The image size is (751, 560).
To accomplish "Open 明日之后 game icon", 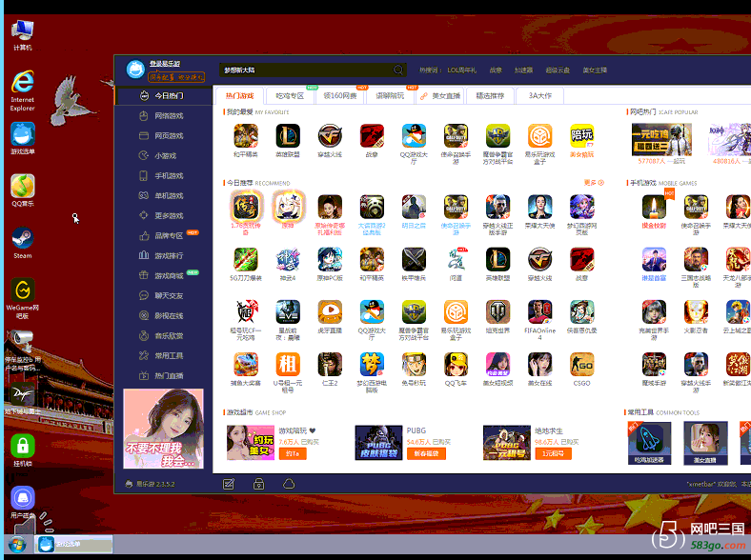I will pyautogui.click(x=414, y=207).
